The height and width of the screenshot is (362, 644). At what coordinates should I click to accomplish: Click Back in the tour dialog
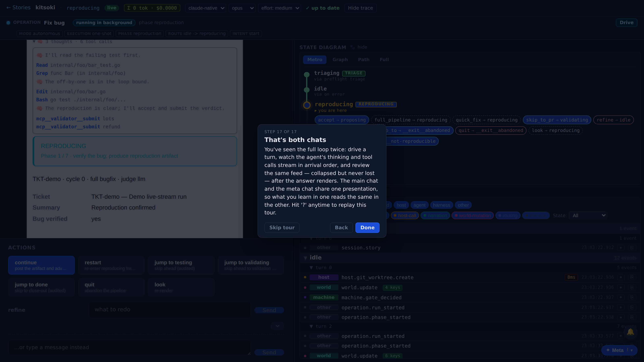click(341, 228)
